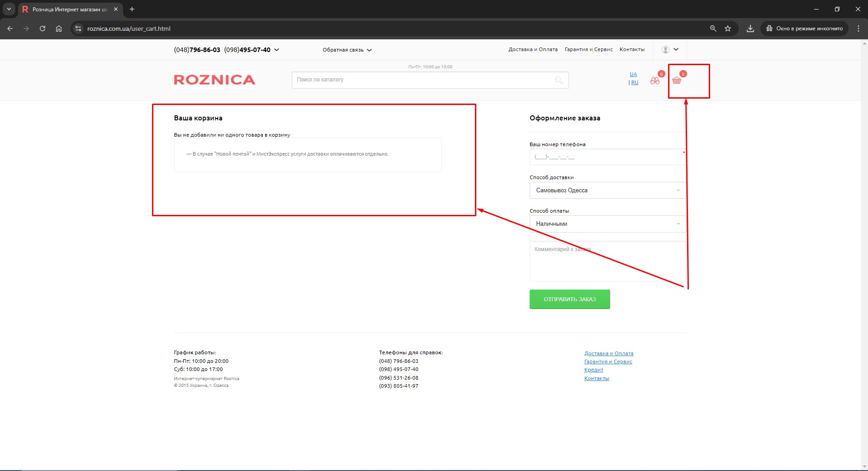The image size is (868, 471).
Task: Bookmark this page with the star icon
Action: 728,29
